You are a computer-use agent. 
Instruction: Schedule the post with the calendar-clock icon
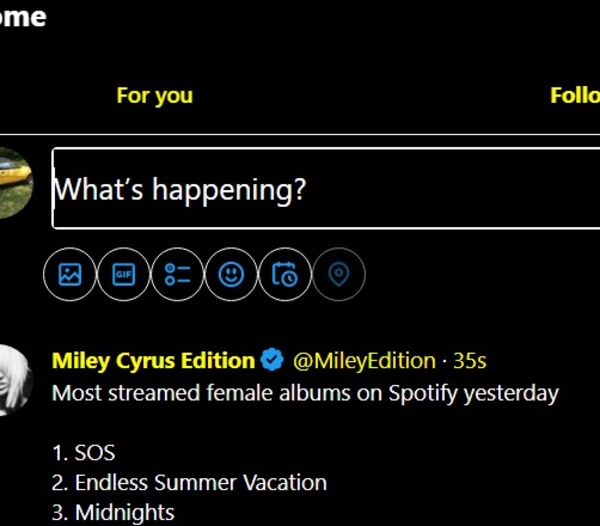click(x=285, y=274)
